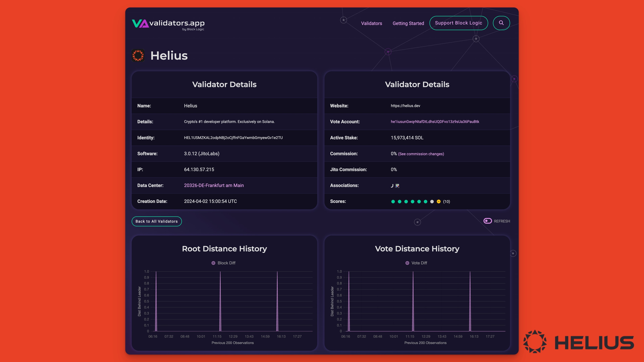Viewport: 644px width, 362px height.
Task: Open the search magnifier icon
Action: point(501,23)
